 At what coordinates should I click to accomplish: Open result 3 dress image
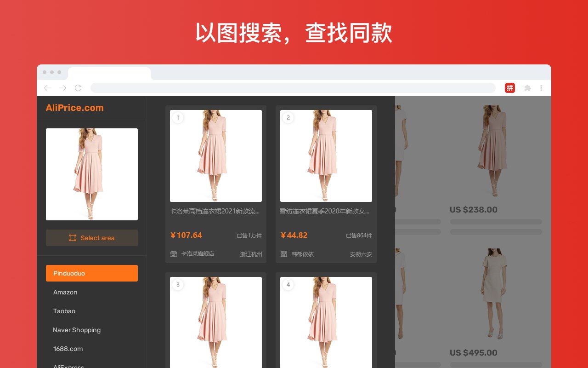(216, 322)
